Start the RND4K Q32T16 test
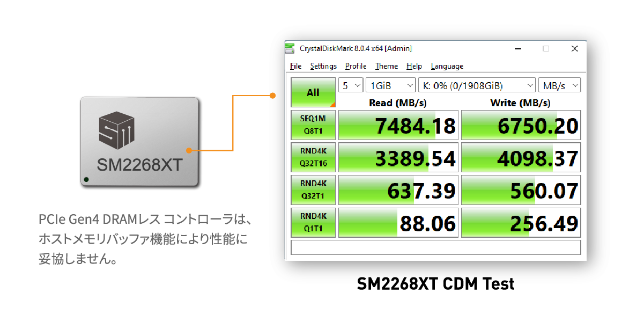 click(313, 158)
